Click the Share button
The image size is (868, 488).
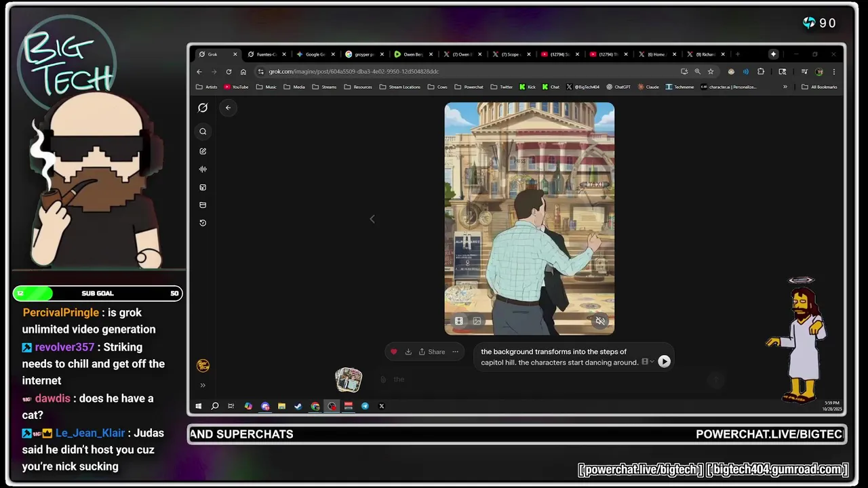pyautogui.click(x=432, y=352)
